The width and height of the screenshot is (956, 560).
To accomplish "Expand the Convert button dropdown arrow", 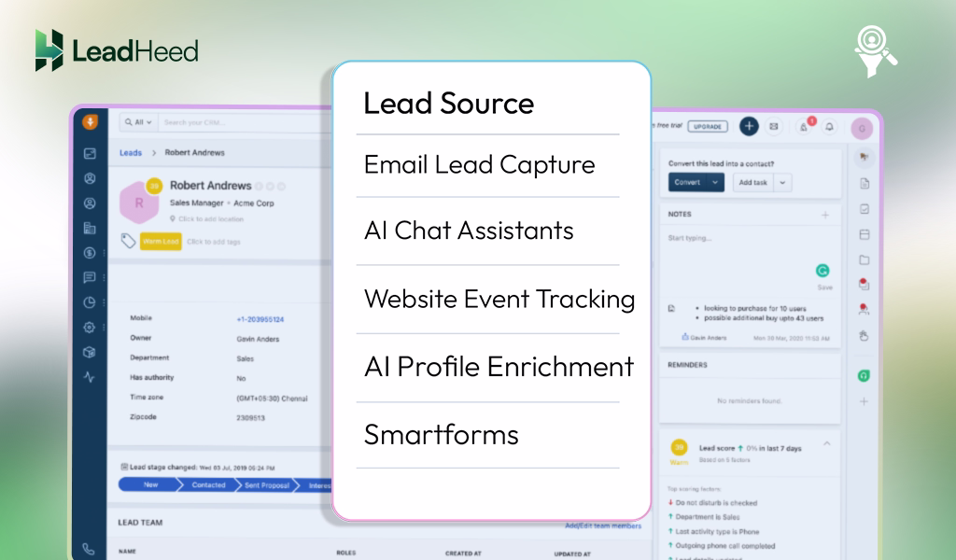I will point(715,183).
